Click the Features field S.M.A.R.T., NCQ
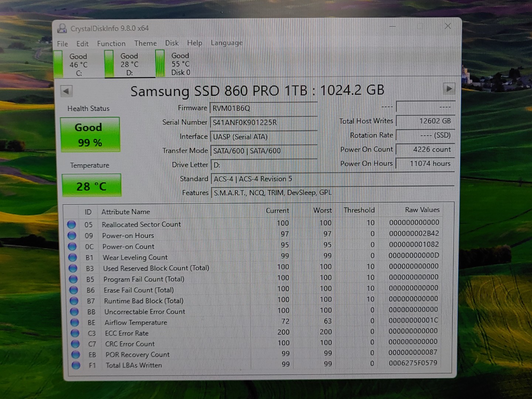Screen dimensions: 532x399 point(332,192)
